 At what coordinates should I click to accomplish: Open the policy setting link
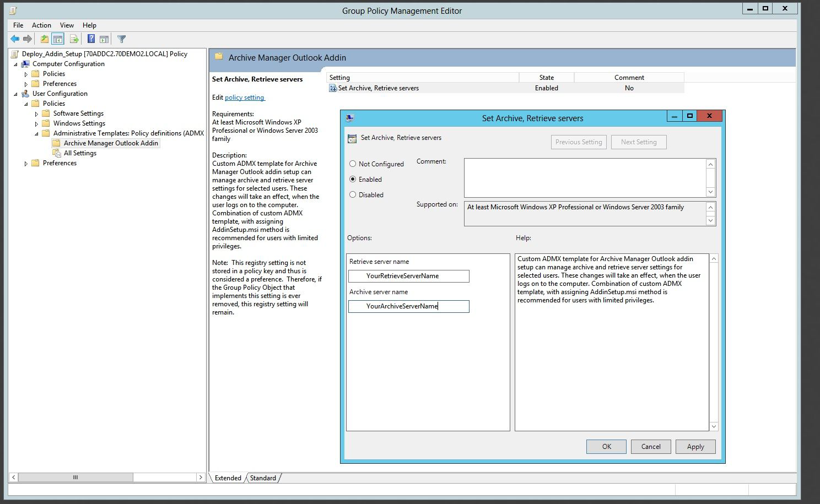pos(245,97)
